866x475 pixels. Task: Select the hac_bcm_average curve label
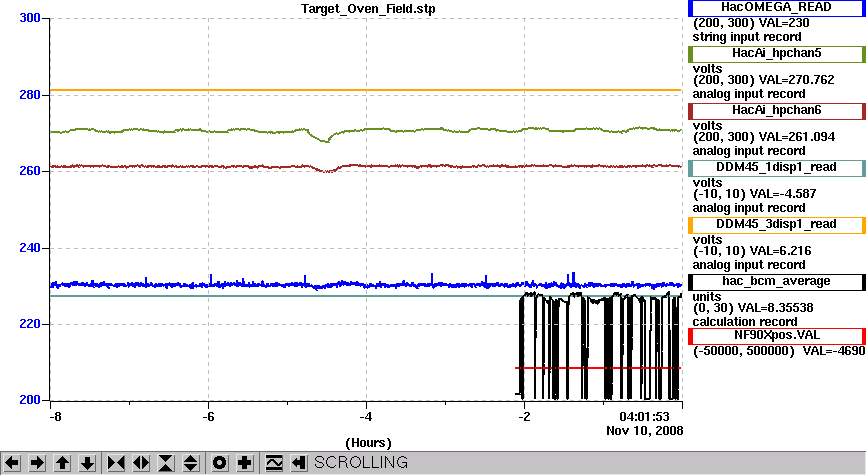[777, 282]
